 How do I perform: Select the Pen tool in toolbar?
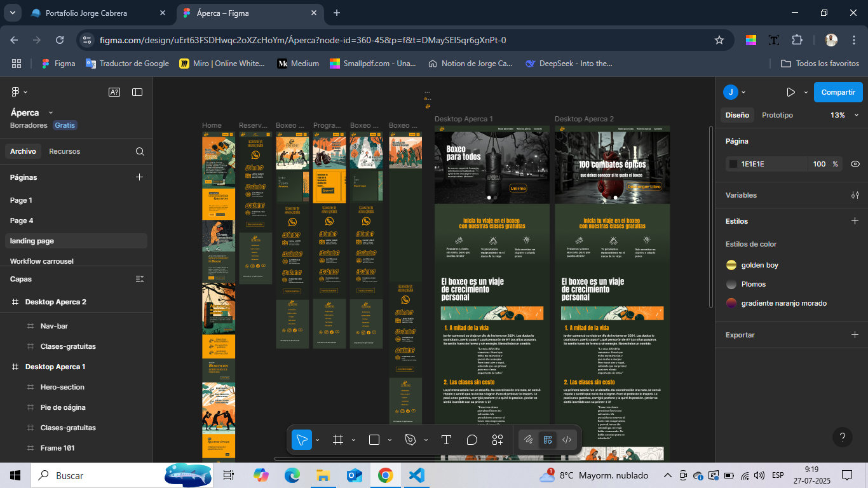[x=410, y=440]
